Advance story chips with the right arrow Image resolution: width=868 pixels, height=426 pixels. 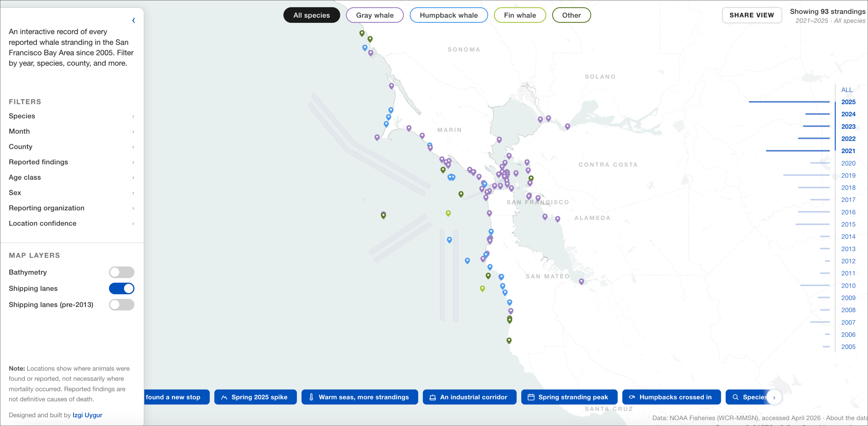[x=774, y=397]
